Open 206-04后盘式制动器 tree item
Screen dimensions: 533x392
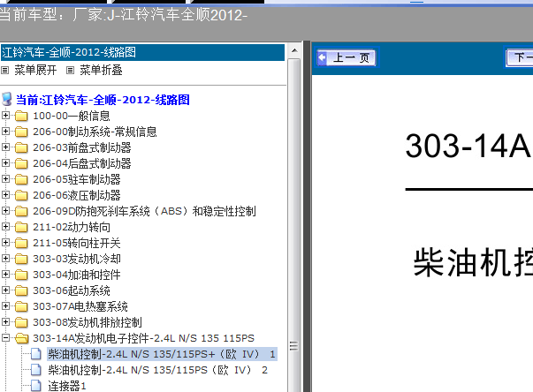point(82,163)
